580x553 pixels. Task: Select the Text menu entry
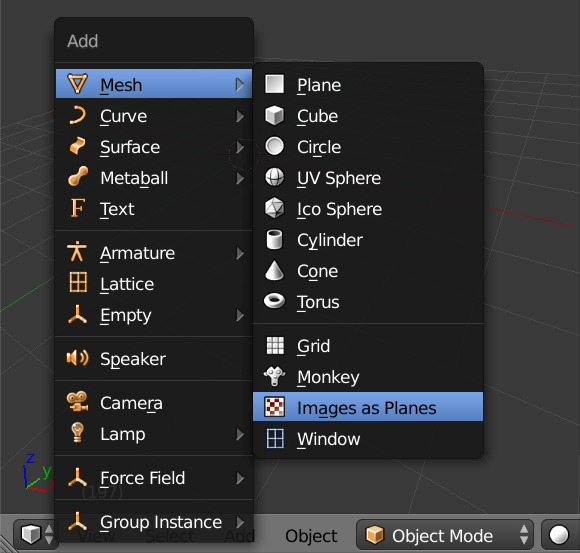coord(154,209)
